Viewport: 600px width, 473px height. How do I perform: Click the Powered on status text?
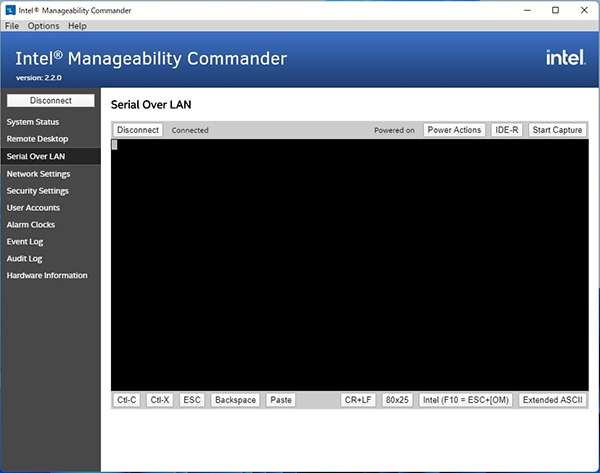[394, 130]
